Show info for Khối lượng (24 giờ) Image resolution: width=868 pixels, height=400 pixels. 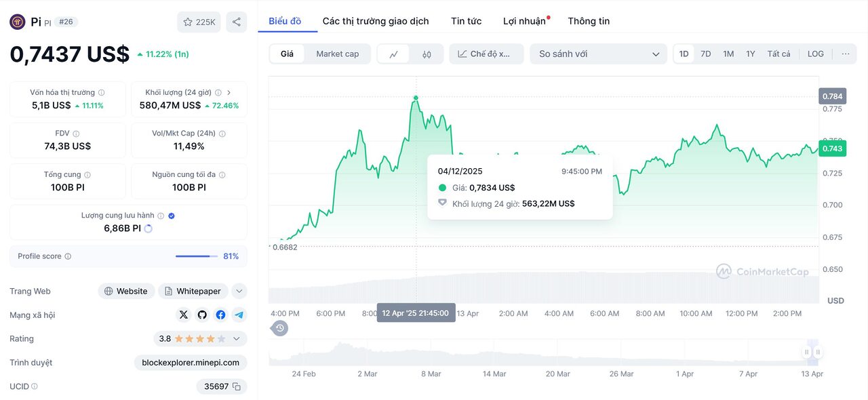(218, 92)
